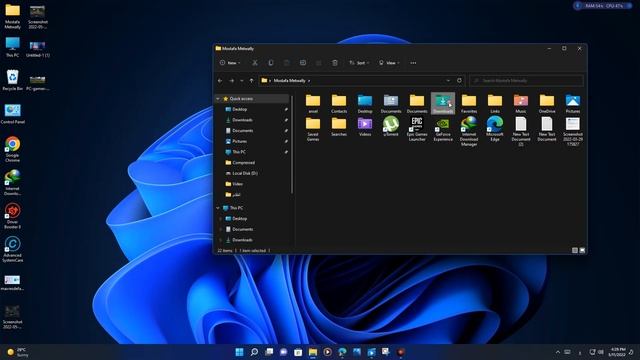The image size is (640, 360).
Task: Open the Sort dropdown menu
Action: pos(359,63)
